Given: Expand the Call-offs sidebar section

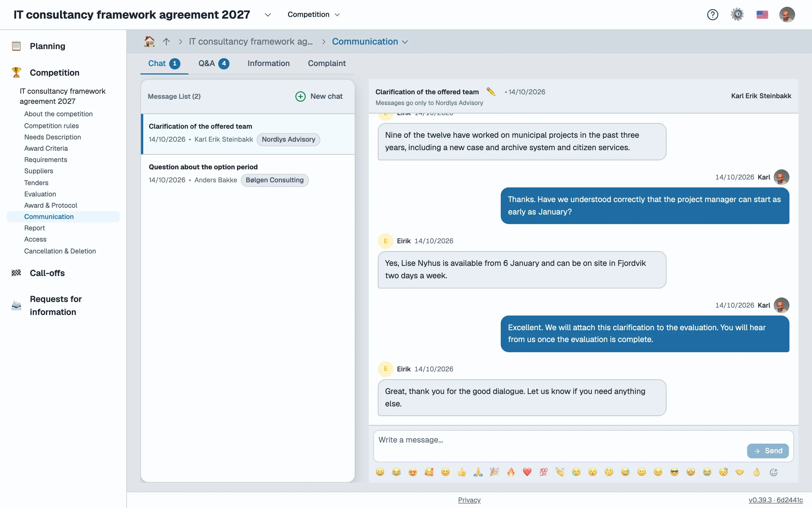Looking at the screenshot, I should click(x=47, y=273).
